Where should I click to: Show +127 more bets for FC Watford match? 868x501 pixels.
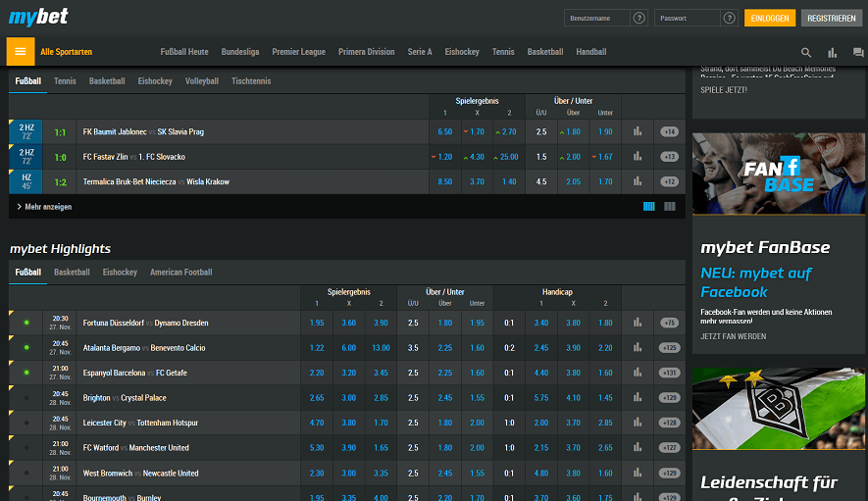pos(669,447)
